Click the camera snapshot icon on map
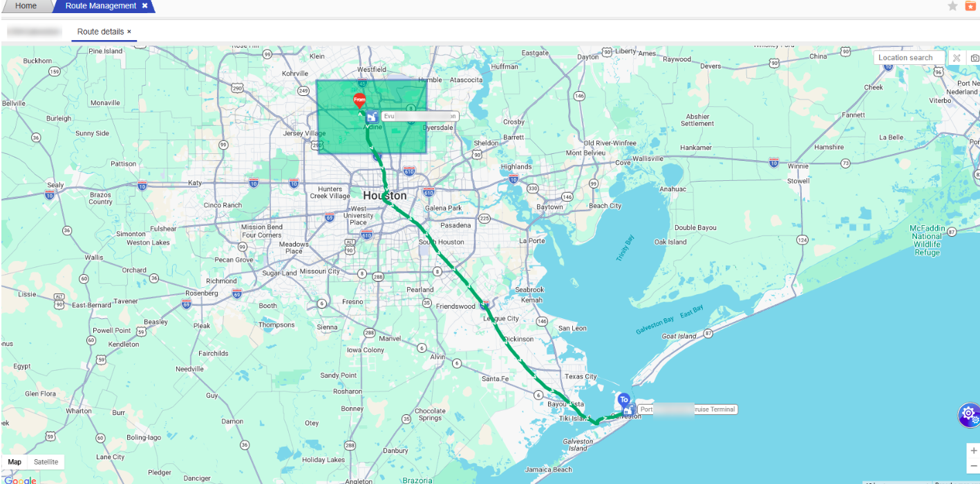 pos(974,58)
